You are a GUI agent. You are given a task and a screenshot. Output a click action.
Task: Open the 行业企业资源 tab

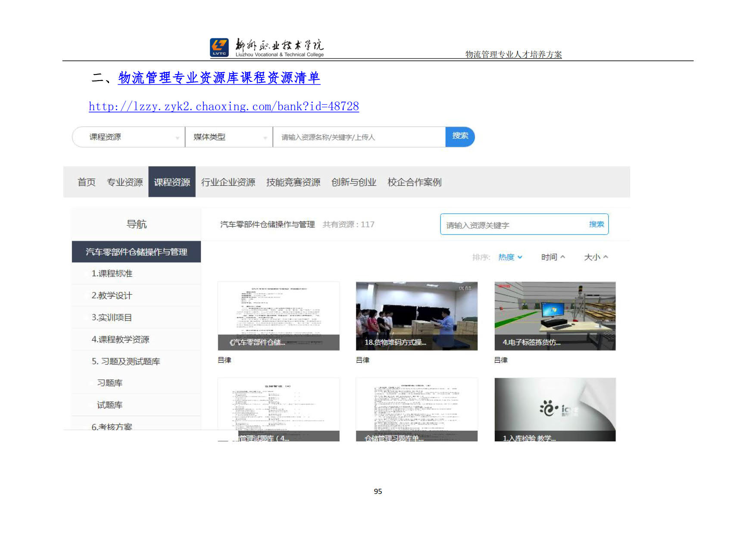(228, 182)
